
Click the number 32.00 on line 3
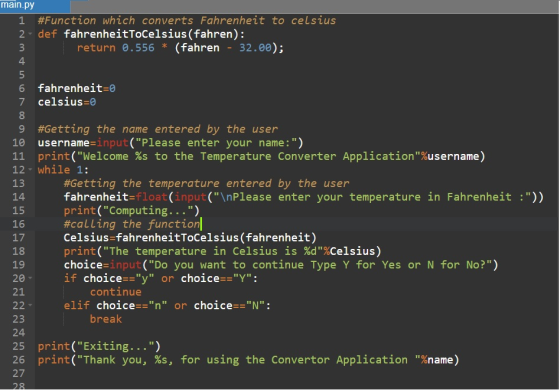[255, 48]
